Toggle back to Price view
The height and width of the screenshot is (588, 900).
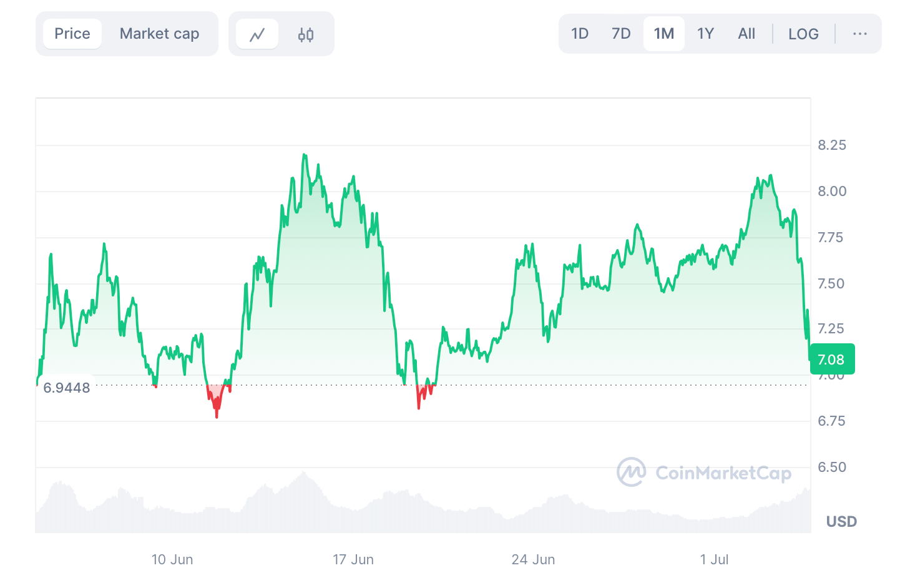click(x=72, y=34)
